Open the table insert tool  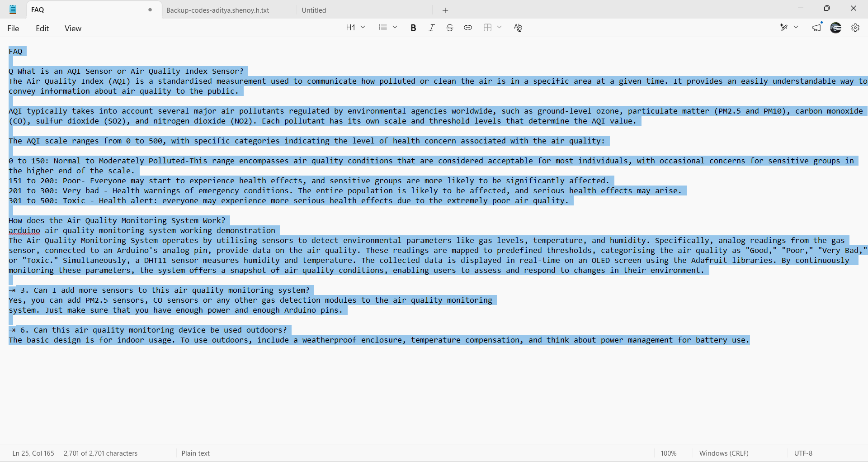[x=487, y=28]
